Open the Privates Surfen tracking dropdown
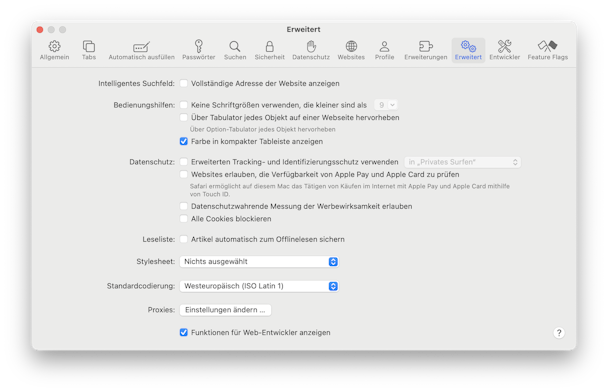The width and height of the screenshot is (608, 392). pyautogui.click(x=463, y=162)
